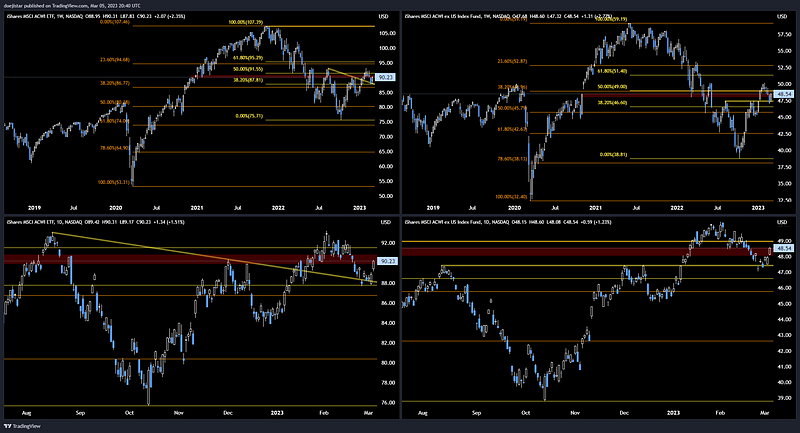Click the USD currency label on top-right chart
800x433 pixels.
pyautogui.click(x=782, y=15)
